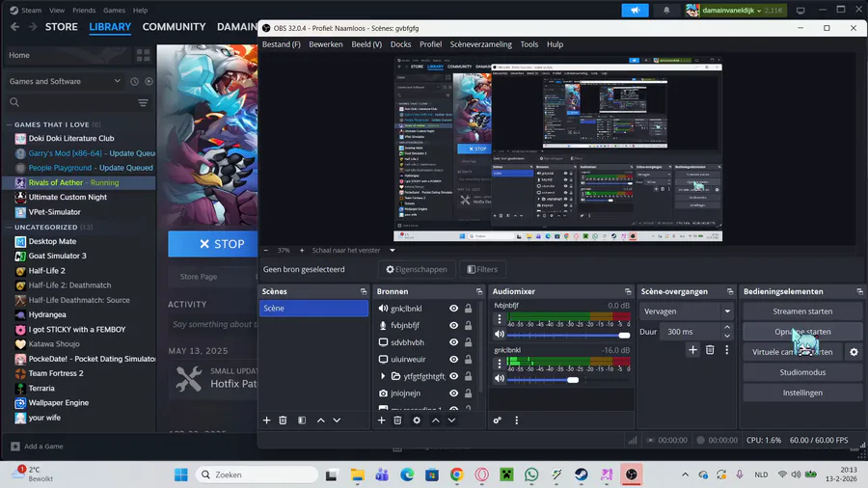868x488 pixels.
Task: Decrease the transition duration with the down stepper
Action: [x=727, y=336]
